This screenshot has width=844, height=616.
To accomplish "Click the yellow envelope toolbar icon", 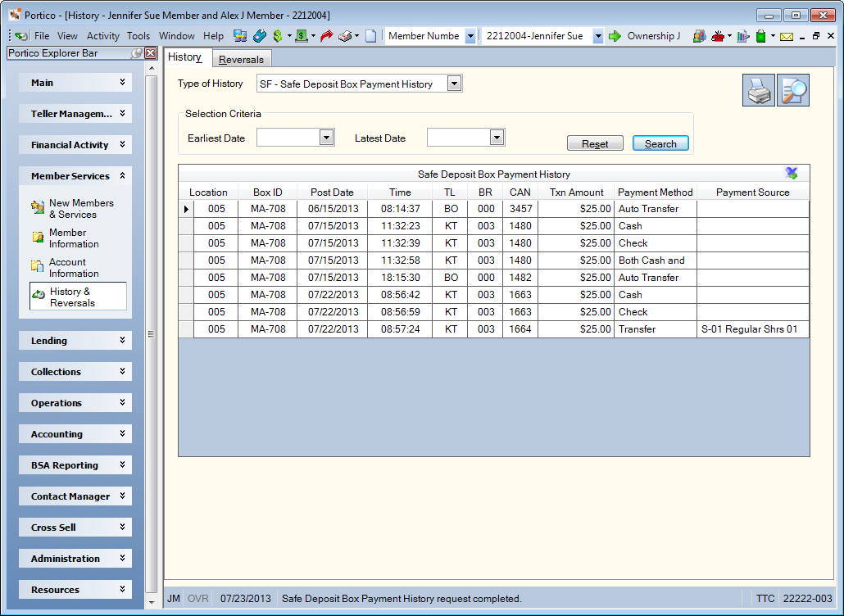I will point(787,37).
